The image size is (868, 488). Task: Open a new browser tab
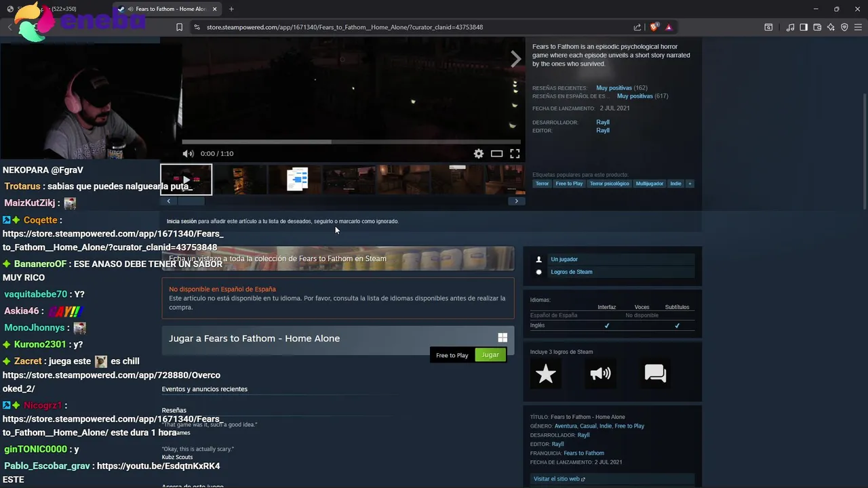tap(231, 9)
